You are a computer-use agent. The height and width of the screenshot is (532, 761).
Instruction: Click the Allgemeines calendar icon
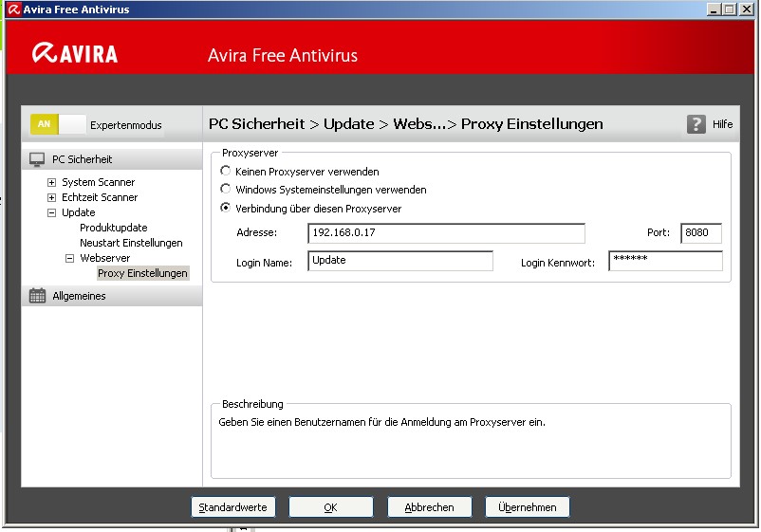pos(38,296)
